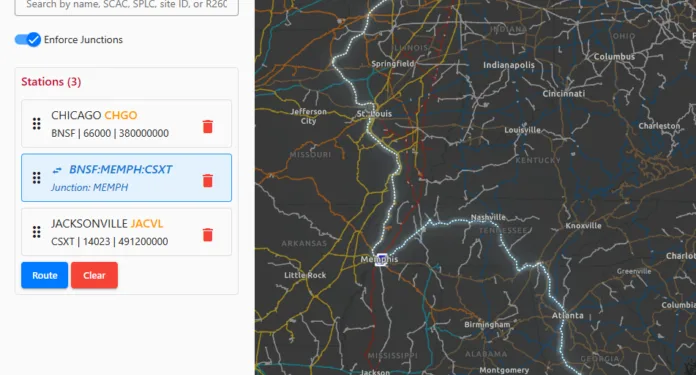Select the CHICAGO CHGO station card
Screen dimensions: 696x375
[x=127, y=123]
